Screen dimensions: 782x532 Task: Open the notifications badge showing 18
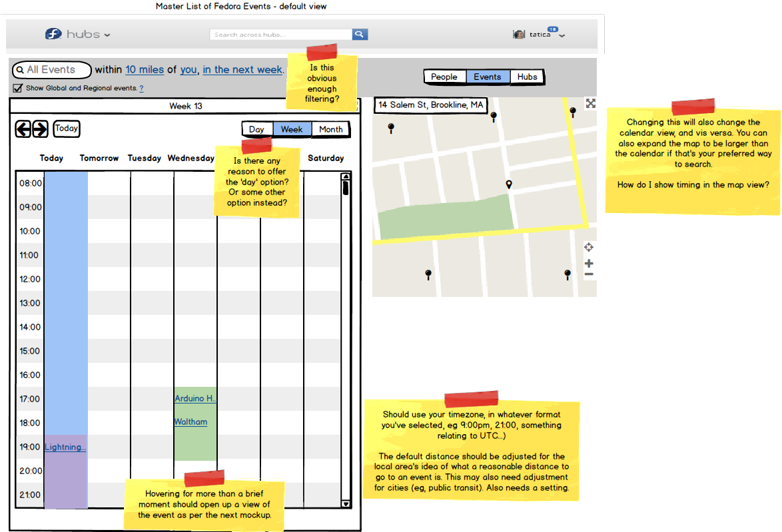click(x=553, y=29)
